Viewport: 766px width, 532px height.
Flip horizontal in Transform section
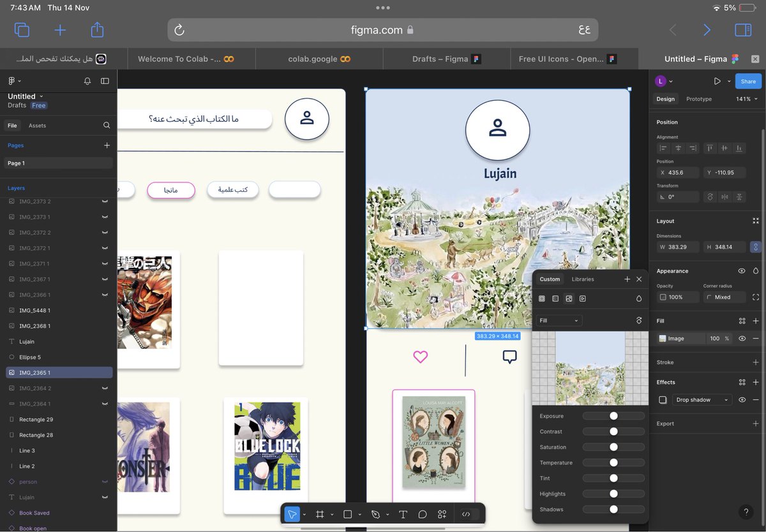(x=725, y=197)
